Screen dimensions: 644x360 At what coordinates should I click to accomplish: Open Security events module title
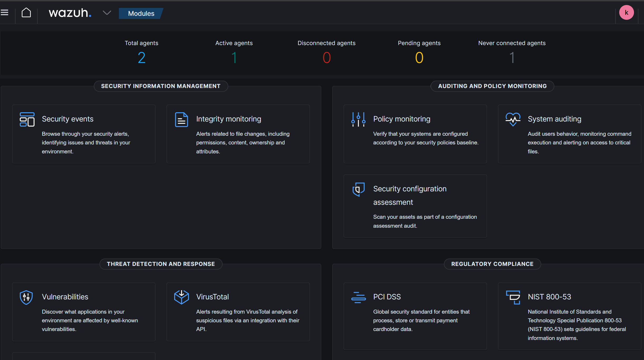coord(67,119)
